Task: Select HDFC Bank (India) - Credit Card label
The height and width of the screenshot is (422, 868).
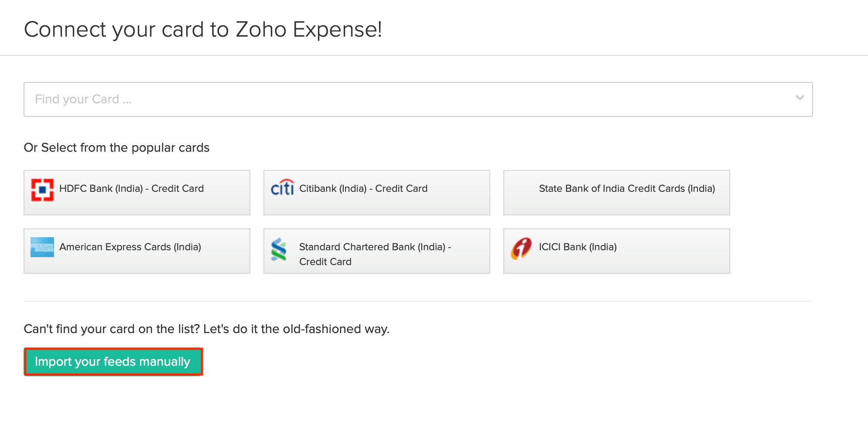Action: (131, 189)
